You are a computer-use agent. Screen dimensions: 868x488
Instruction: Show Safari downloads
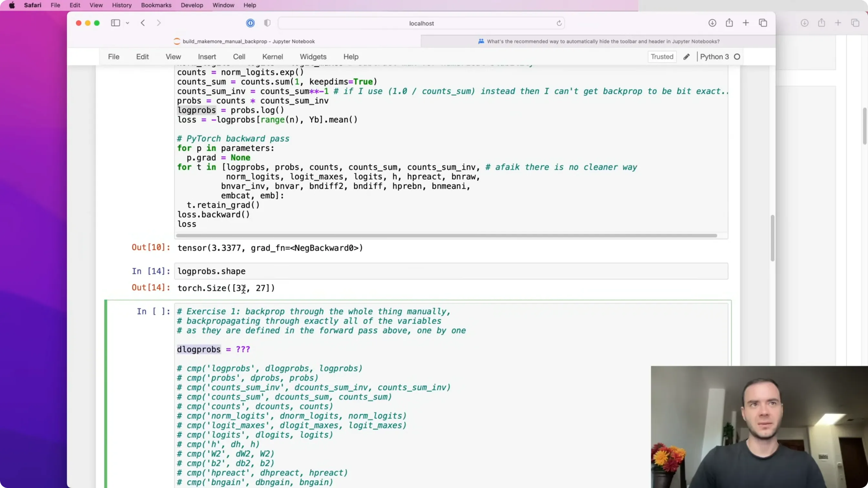pos(712,23)
